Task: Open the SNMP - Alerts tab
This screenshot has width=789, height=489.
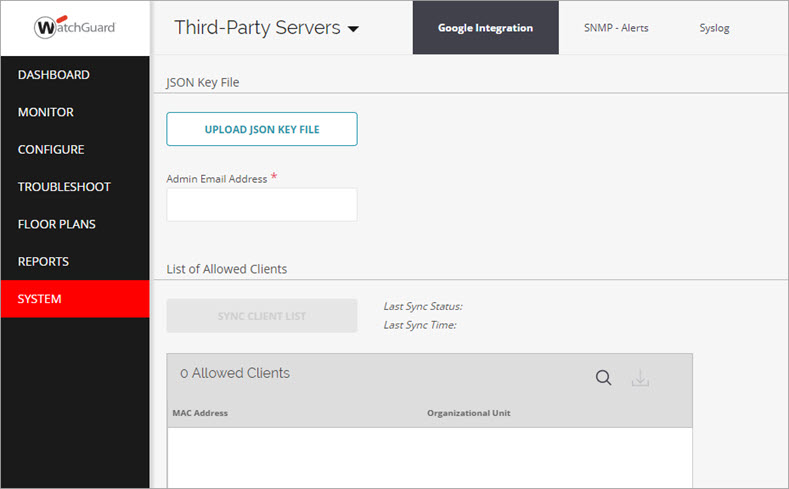Action: point(616,28)
